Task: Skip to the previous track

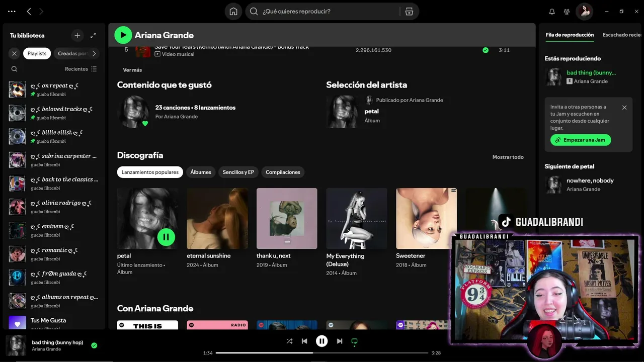Action: pos(304,341)
